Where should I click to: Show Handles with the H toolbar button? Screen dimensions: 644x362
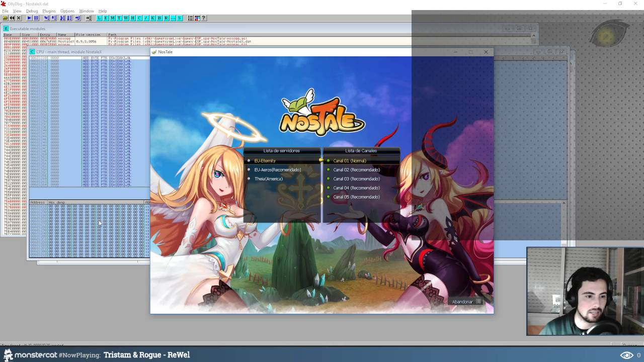pyautogui.click(x=132, y=18)
